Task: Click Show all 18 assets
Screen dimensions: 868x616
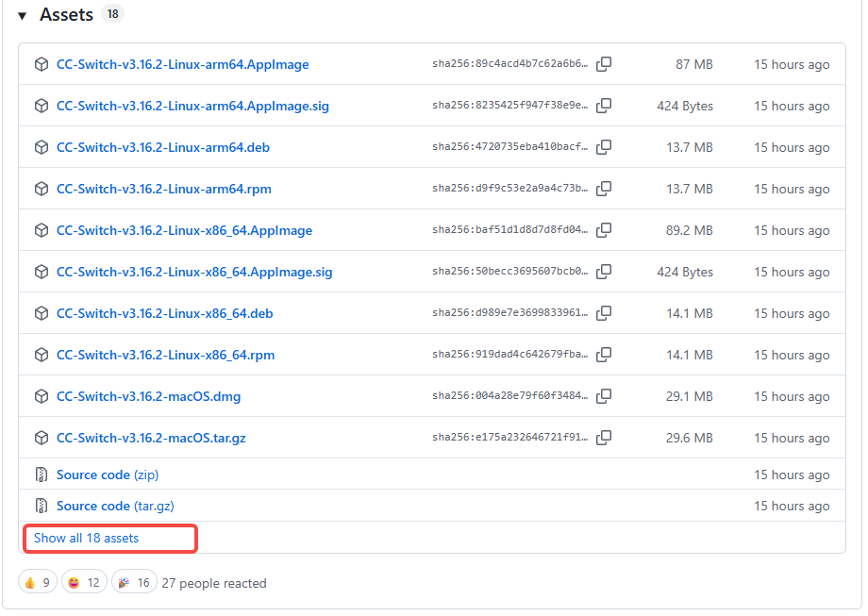Action: click(87, 538)
